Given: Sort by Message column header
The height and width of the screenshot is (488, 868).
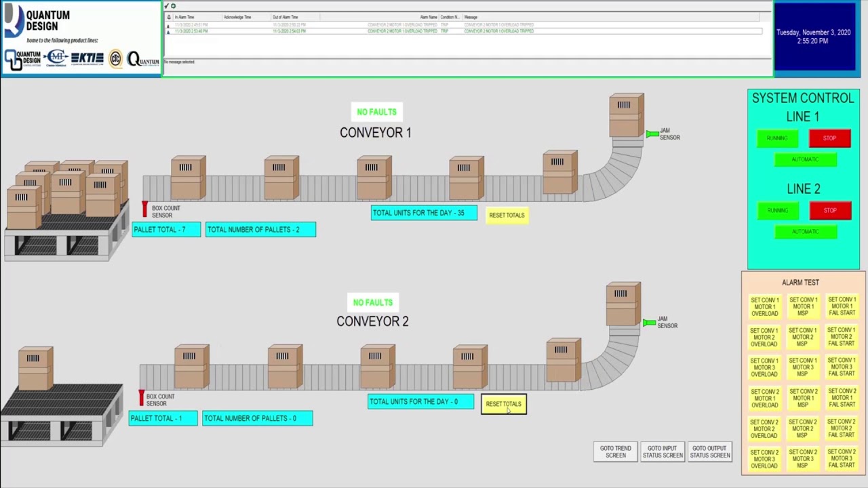Looking at the screenshot, I should (x=612, y=17).
